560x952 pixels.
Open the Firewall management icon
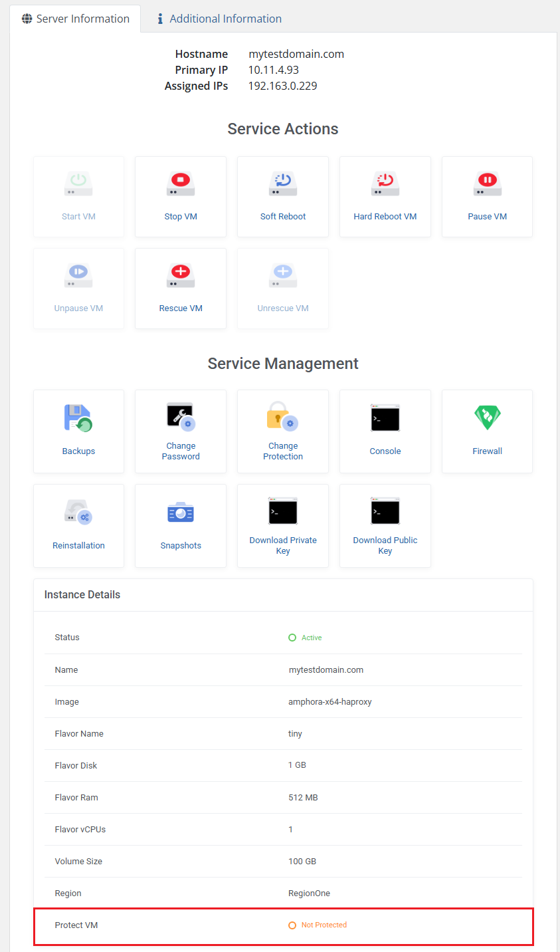pyautogui.click(x=487, y=419)
